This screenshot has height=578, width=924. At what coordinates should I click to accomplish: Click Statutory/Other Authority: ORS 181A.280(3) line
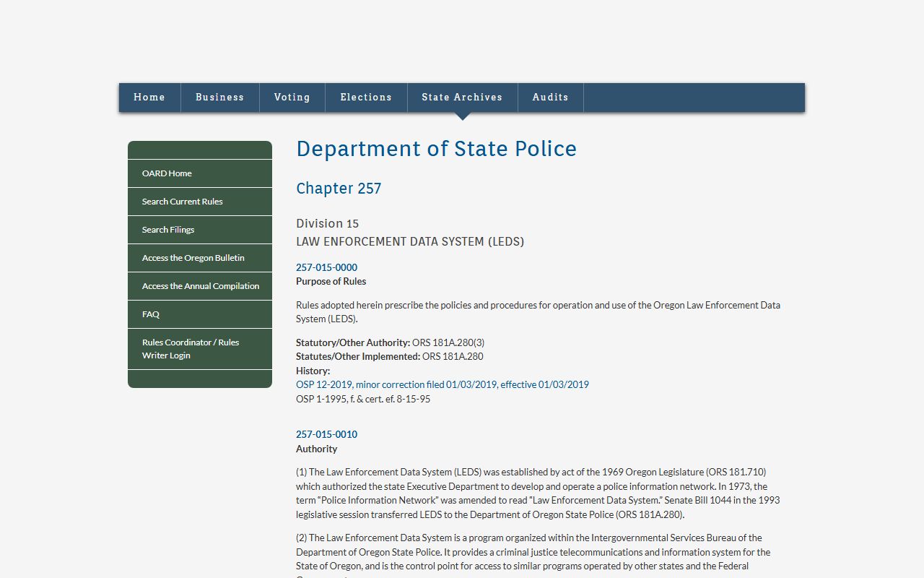click(390, 342)
